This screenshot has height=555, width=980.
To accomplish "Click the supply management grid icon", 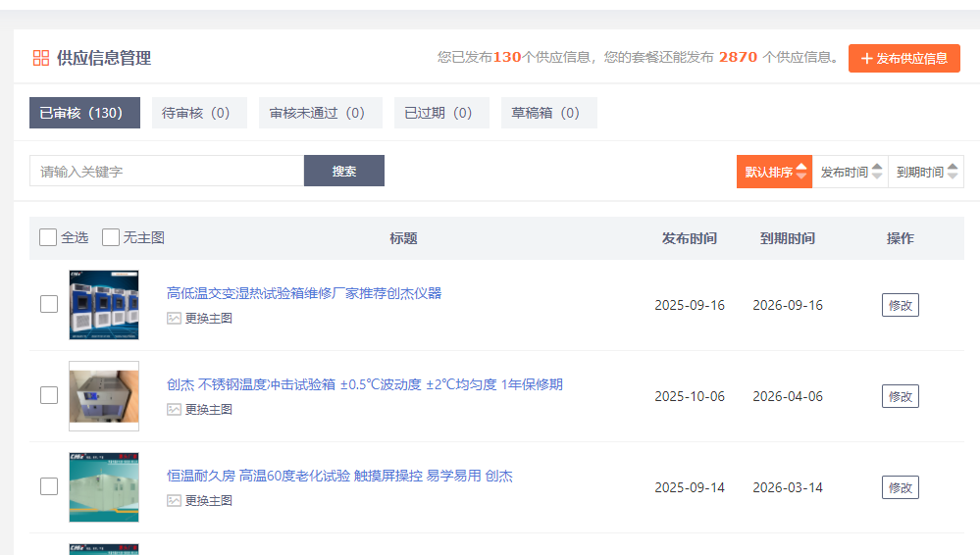I will (x=40, y=58).
